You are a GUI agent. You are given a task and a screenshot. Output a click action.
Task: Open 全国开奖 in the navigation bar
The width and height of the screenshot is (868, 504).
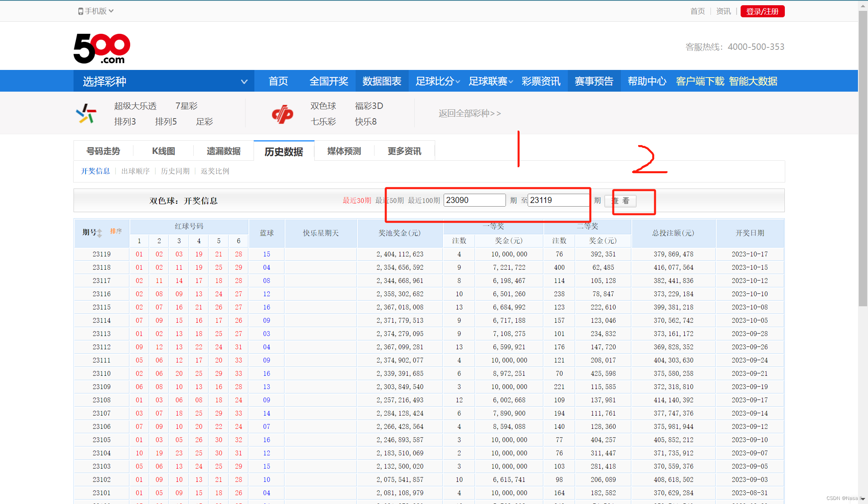pyautogui.click(x=328, y=81)
